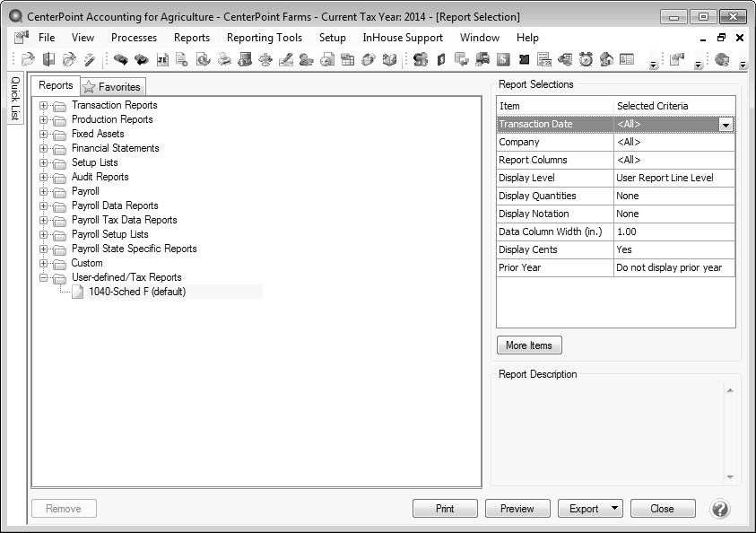Open the Quick List side tab
The image size is (756, 533).
click(x=15, y=98)
